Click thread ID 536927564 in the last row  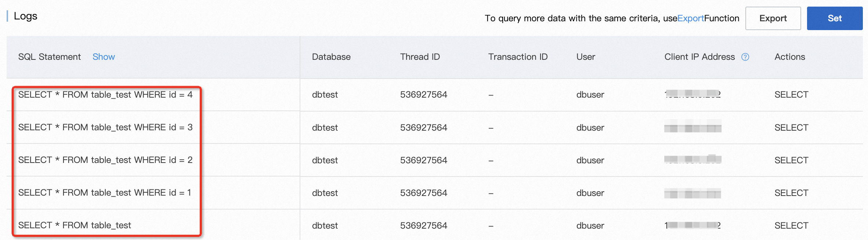(x=423, y=226)
